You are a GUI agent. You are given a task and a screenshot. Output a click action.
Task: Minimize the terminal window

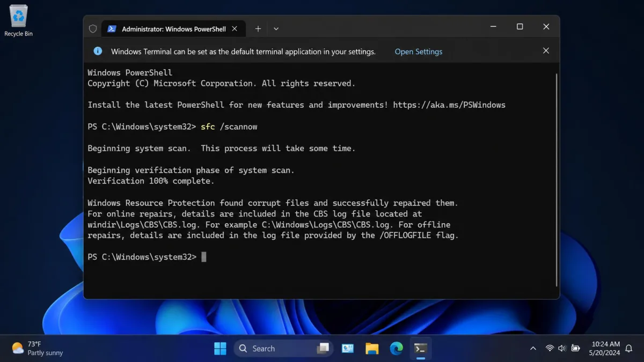click(493, 27)
